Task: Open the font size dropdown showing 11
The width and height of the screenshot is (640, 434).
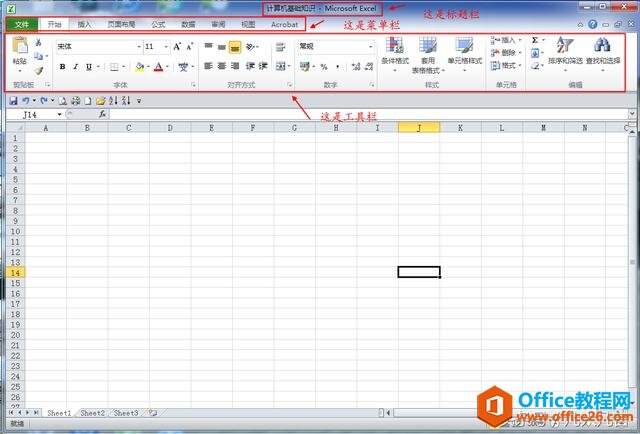Action: [157, 47]
